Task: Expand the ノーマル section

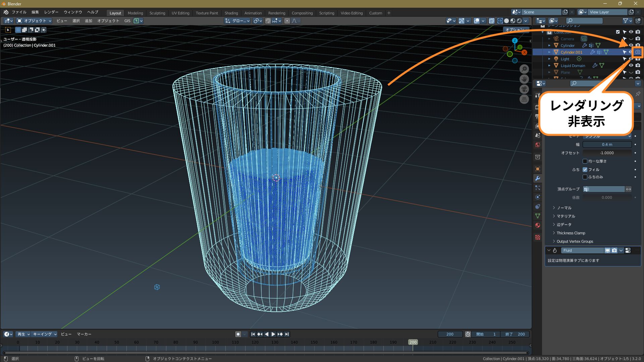Action: (x=564, y=208)
